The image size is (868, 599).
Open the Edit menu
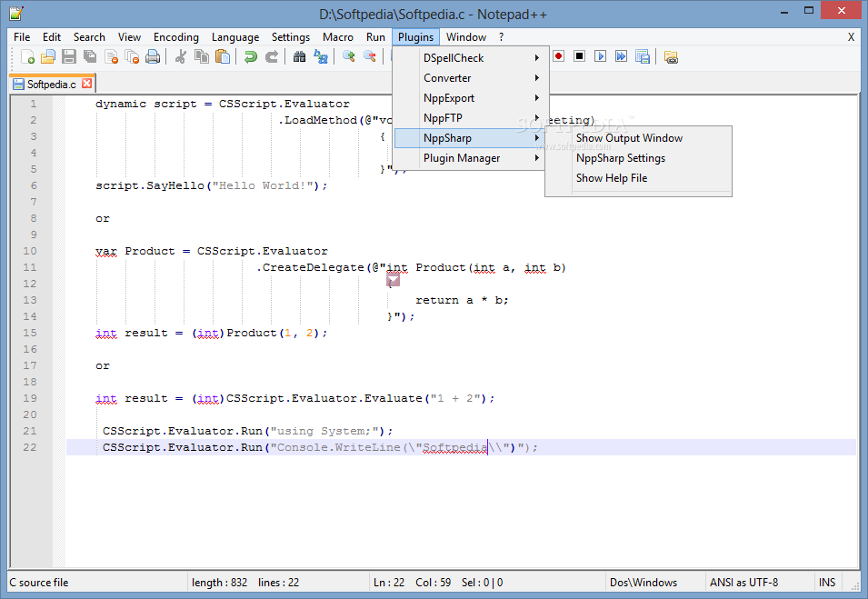coord(52,37)
